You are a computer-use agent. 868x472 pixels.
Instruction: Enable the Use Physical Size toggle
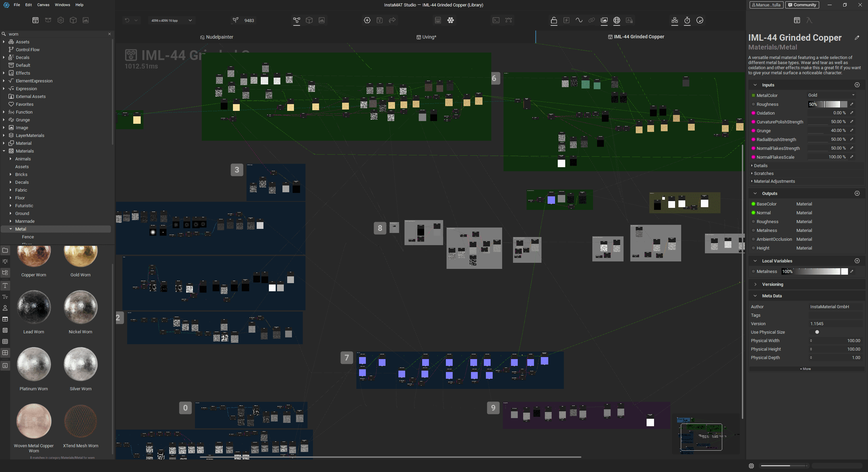817,332
